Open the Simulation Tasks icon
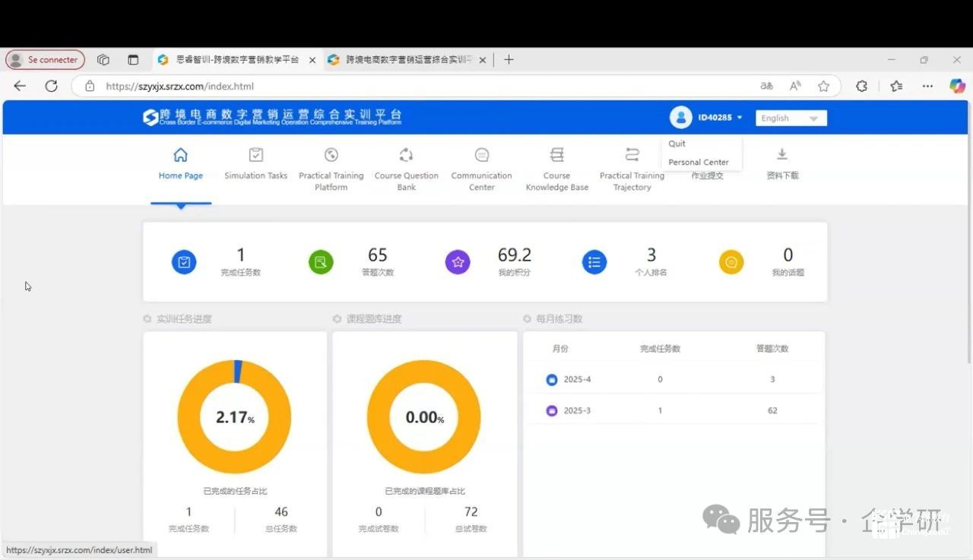Viewport: 973px width, 560px height. 256,155
